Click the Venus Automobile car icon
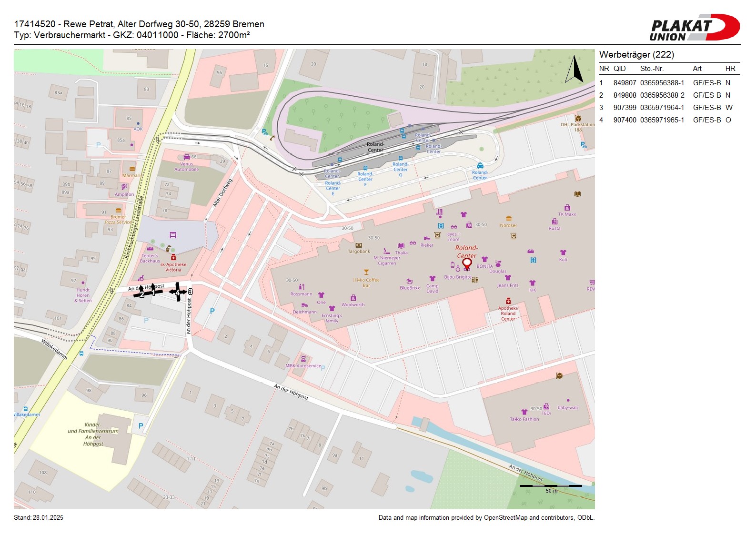 tap(187, 157)
